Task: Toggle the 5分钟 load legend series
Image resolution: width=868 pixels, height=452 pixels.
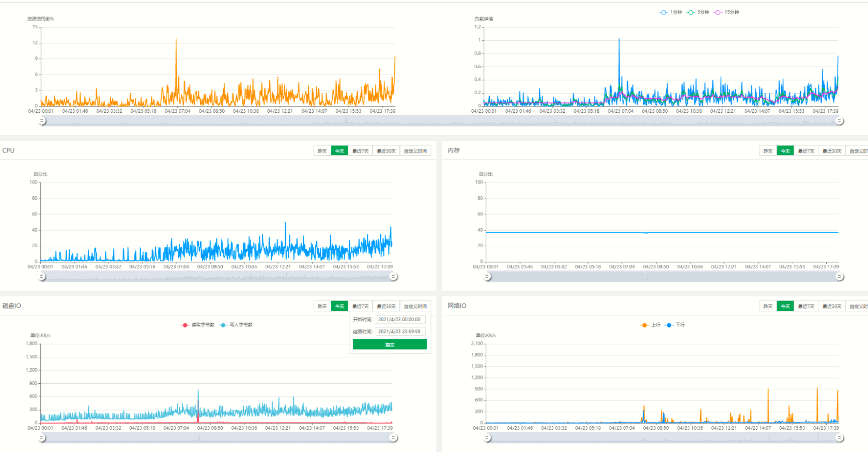Action: coord(698,12)
